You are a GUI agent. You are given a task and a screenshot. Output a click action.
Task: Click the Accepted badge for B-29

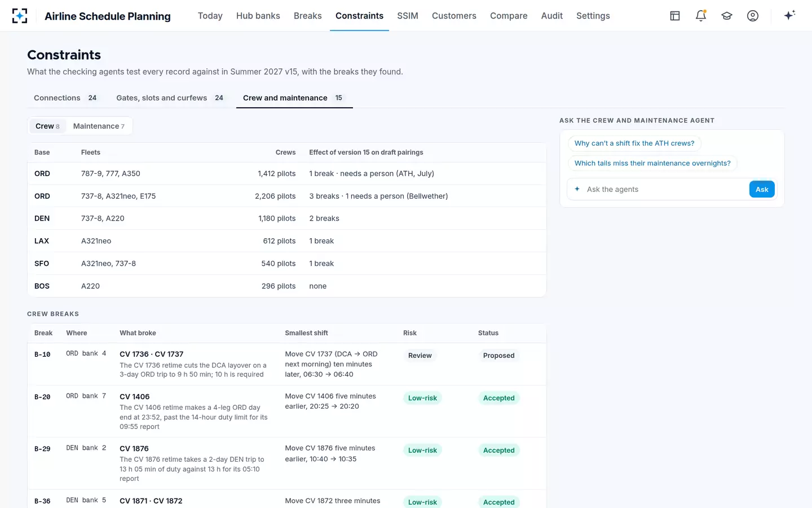tap(498, 450)
